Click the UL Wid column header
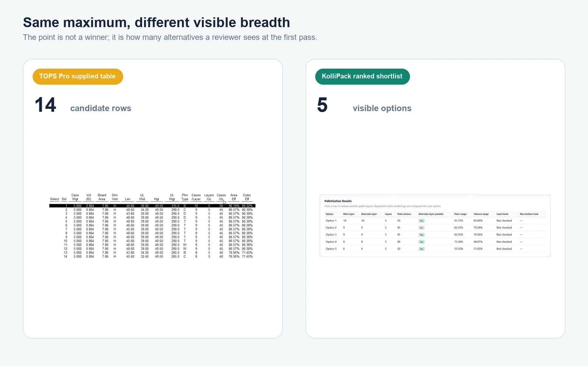The height and width of the screenshot is (366, 588). [x=142, y=197]
